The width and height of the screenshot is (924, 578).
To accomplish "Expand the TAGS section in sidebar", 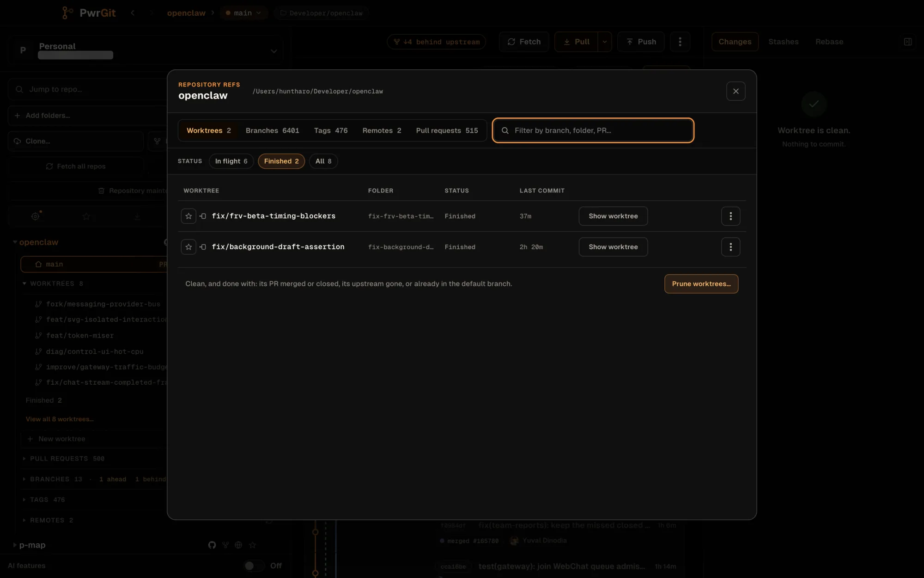I will coord(24,500).
